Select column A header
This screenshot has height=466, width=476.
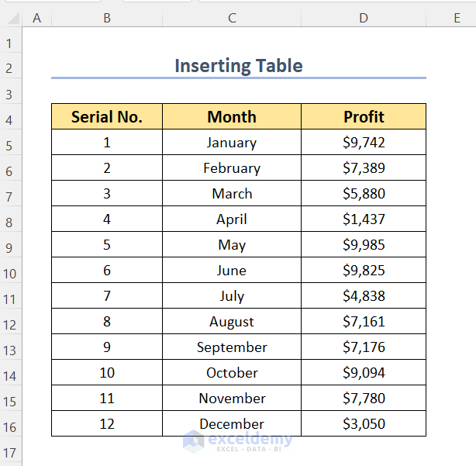pyautogui.click(x=36, y=18)
